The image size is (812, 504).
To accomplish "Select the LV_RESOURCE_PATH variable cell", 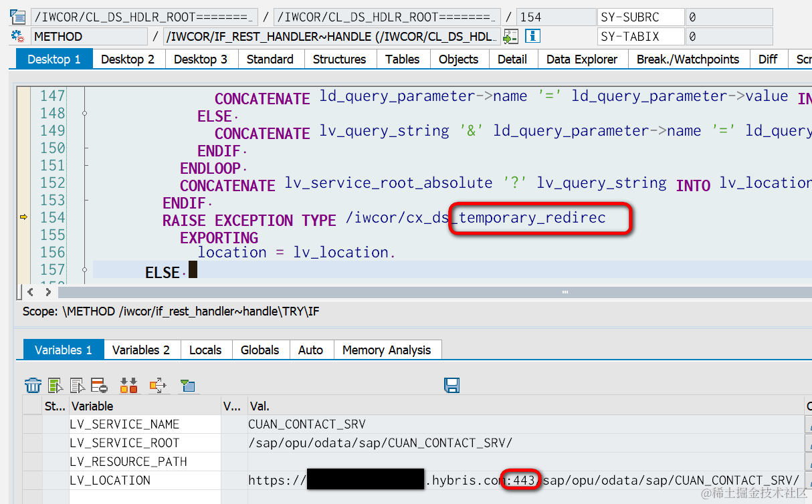I will 144,461.
